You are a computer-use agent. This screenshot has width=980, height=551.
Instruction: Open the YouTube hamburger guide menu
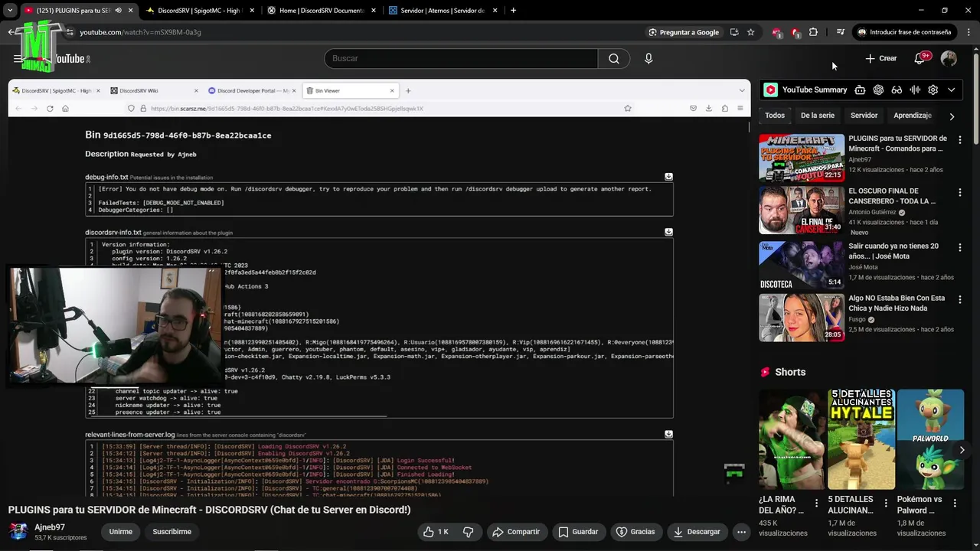tap(18, 58)
